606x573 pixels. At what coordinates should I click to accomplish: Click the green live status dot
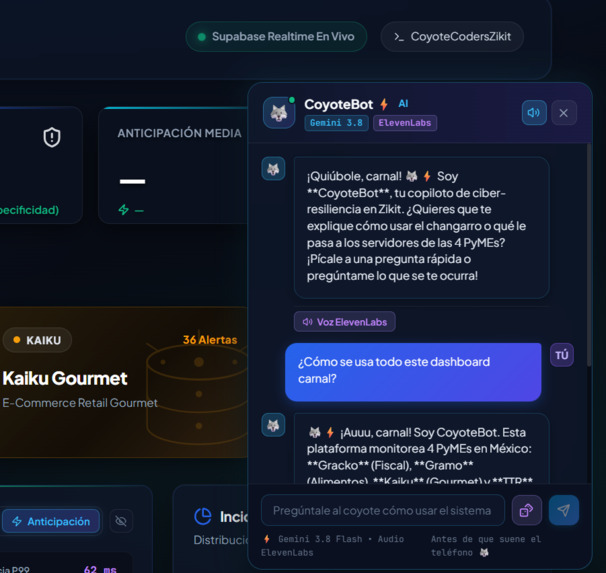point(201,37)
